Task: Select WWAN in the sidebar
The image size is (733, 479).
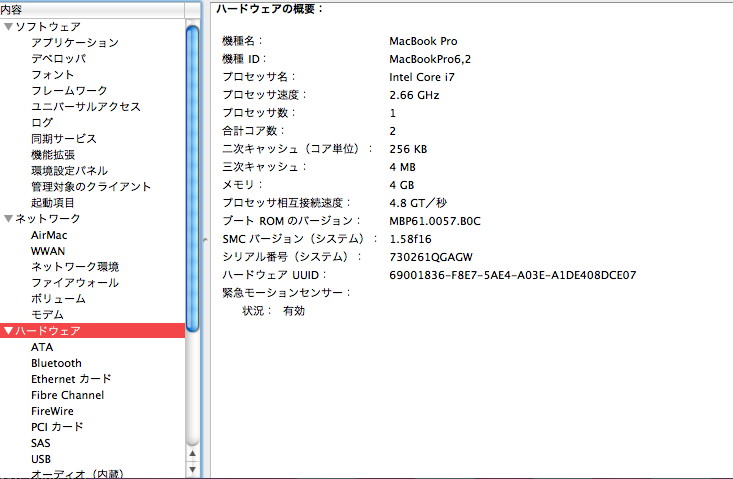Action: (x=48, y=250)
